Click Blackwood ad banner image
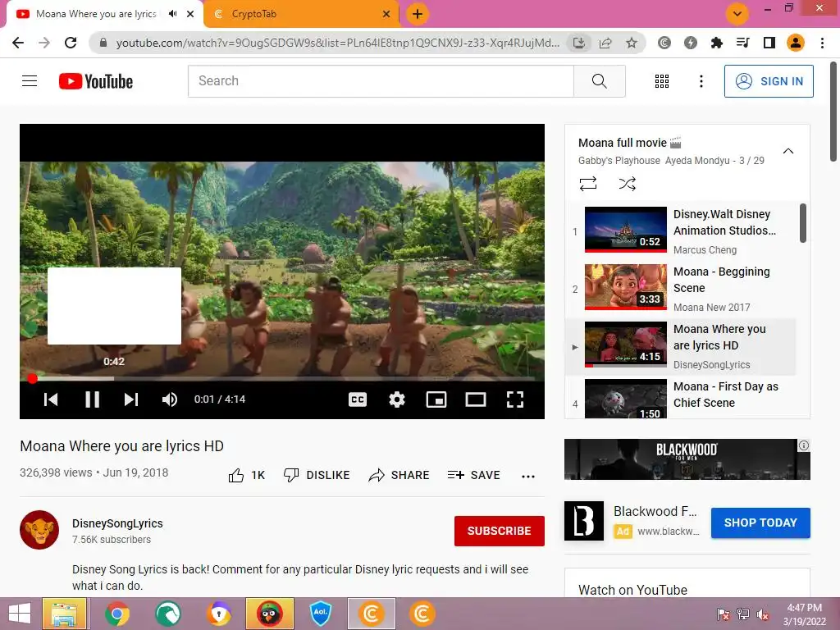 [687, 459]
